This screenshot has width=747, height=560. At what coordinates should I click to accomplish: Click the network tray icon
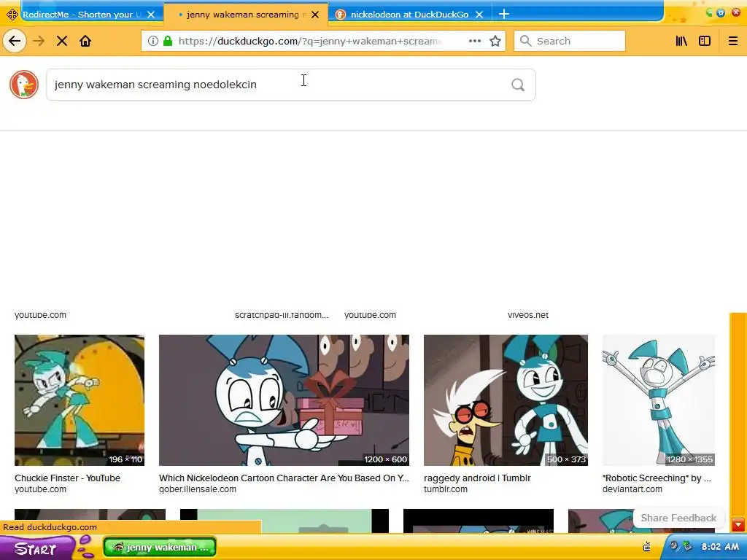point(687,546)
